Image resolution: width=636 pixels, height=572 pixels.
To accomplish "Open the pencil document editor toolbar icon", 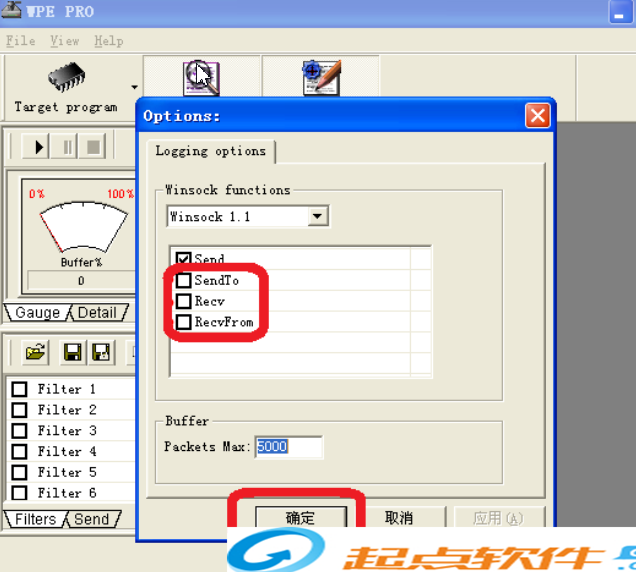I will point(322,77).
